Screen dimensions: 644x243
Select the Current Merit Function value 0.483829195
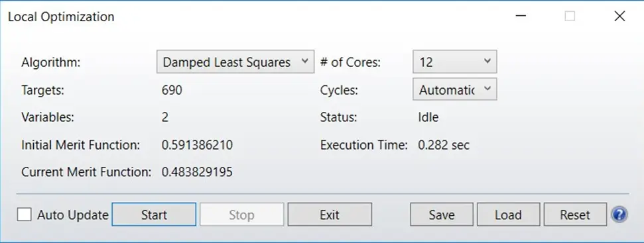(197, 172)
